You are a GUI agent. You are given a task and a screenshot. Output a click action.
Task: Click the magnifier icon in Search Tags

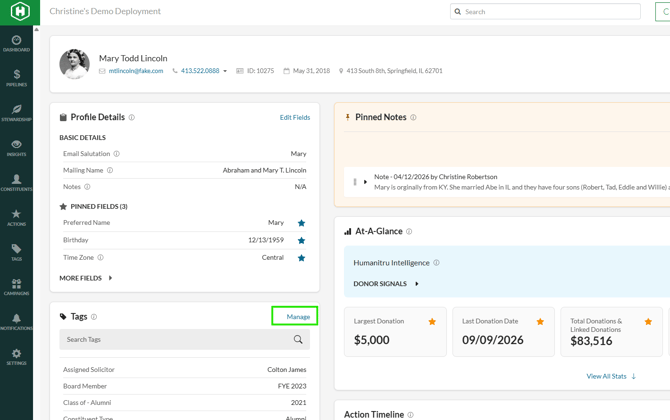(298, 340)
